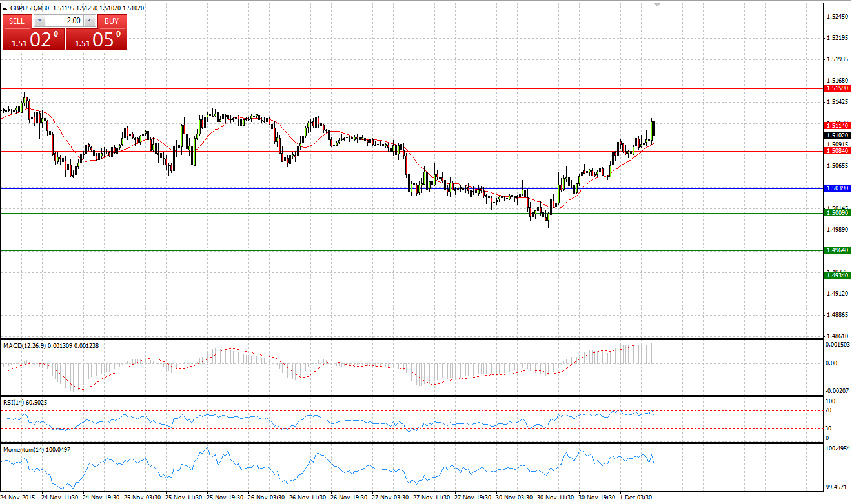Click the 1.52450 price scale value
The width and height of the screenshot is (852, 504).
point(837,17)
